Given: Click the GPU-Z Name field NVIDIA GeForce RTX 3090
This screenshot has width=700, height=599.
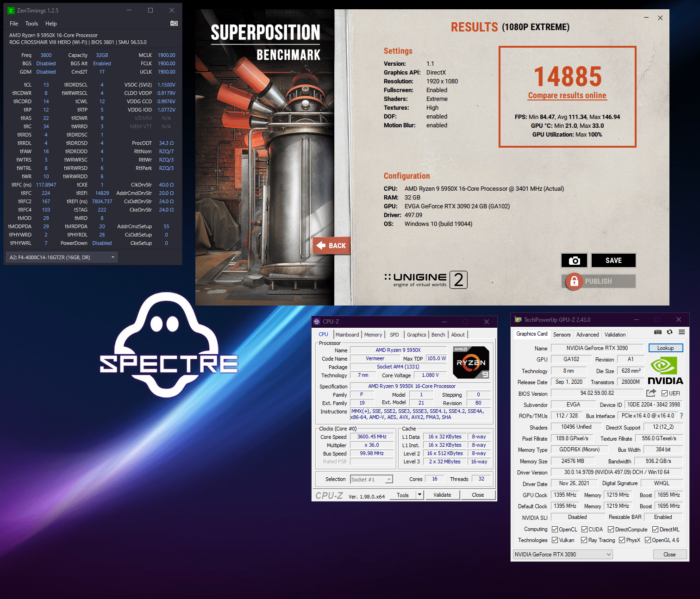Looking at the screenshot, I should (x=597, y=348).
